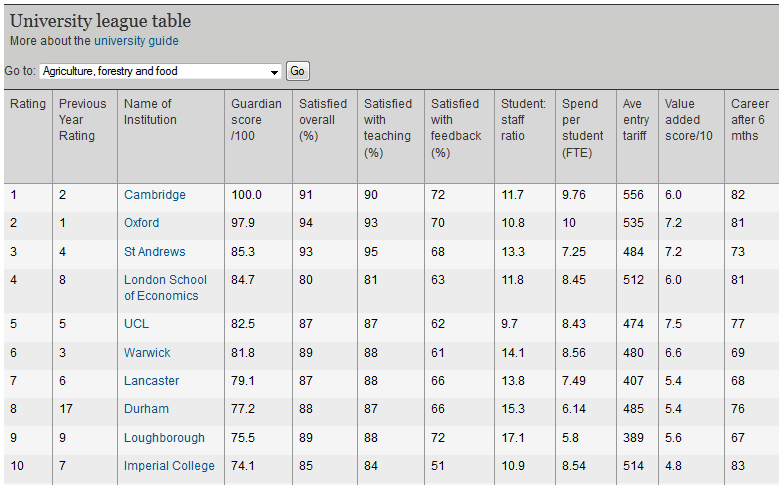Open the university guide link
783x485 pixels.
tap(136, 41)
